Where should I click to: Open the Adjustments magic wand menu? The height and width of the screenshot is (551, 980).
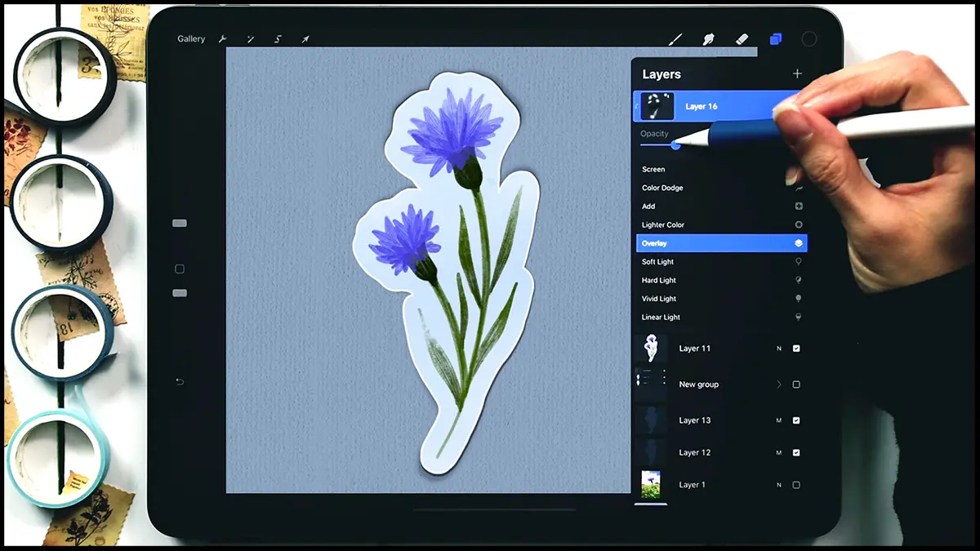click(251, 39)
